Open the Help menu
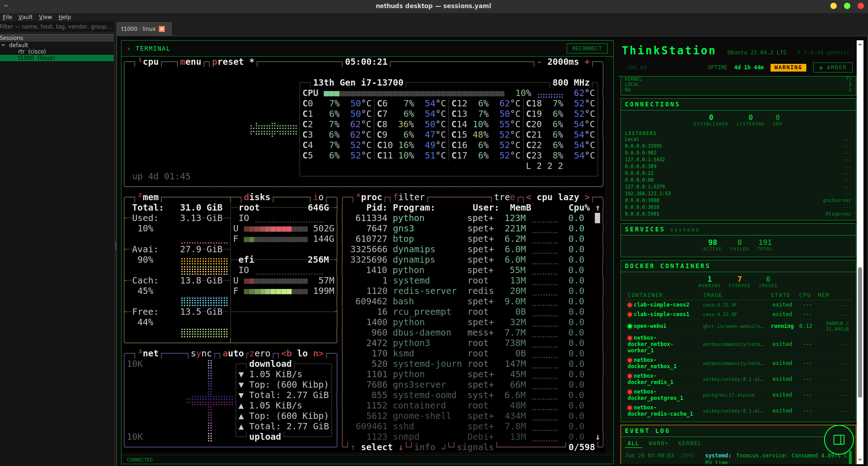 65,17
